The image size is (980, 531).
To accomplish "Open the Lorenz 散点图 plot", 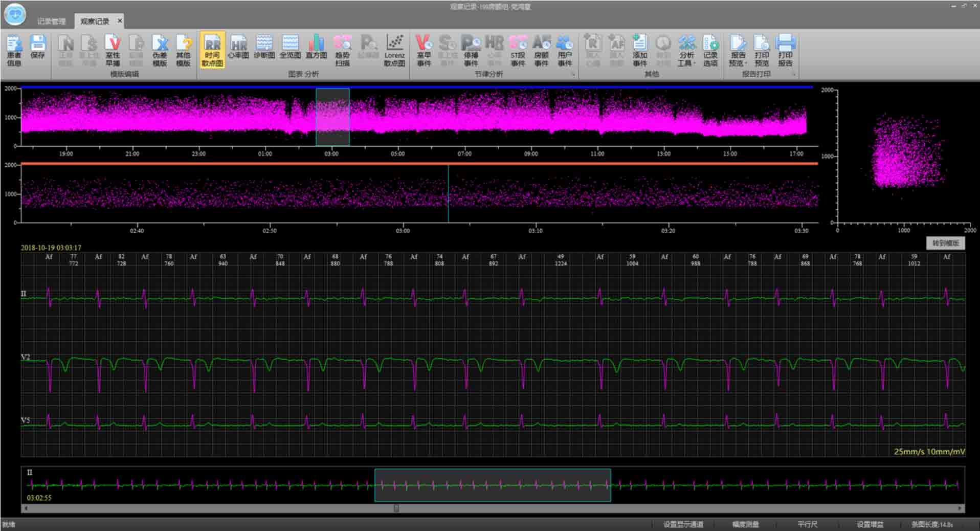I will (394, 50).
